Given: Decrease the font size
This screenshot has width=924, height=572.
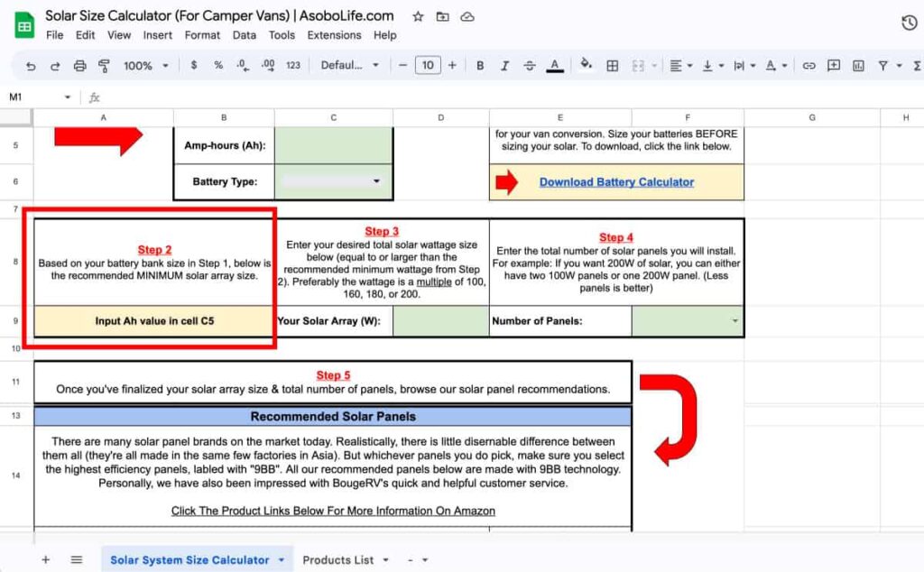Looking at the screenshot, I should coord(403,65).
